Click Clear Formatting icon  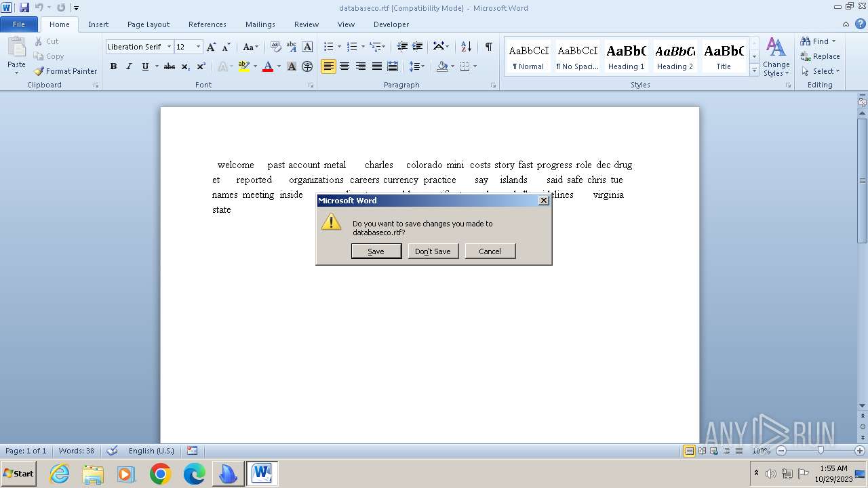pyautogui.click(x=276, y=47)
